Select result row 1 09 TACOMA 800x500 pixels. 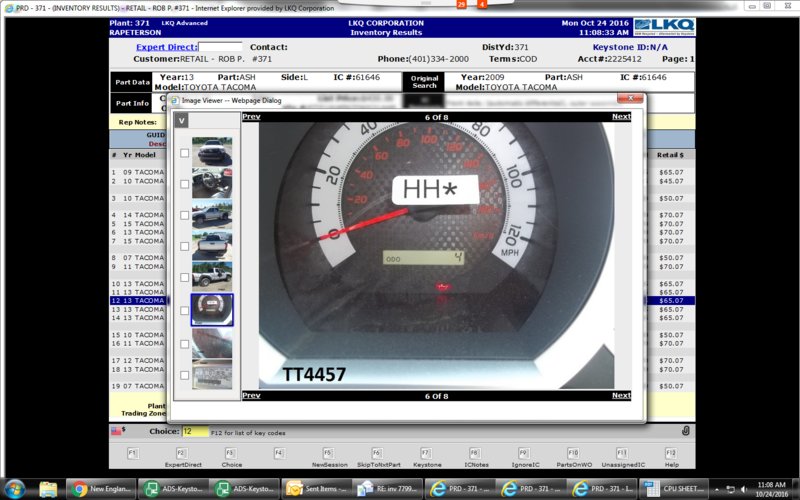pos(138,172)
